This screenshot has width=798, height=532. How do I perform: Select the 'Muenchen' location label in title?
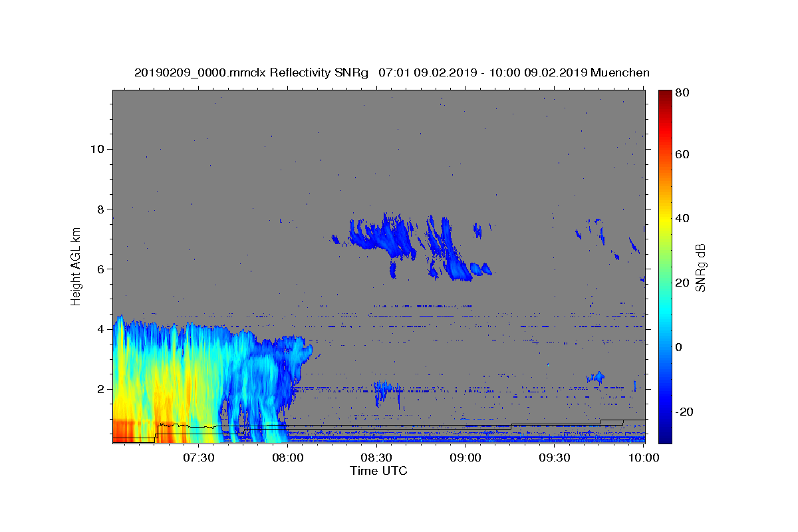(x=620, y=72)
